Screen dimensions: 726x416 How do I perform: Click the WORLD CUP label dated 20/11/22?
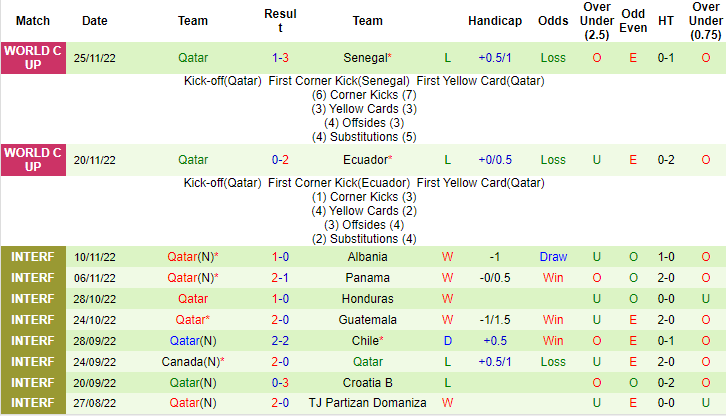click(33, 160)
